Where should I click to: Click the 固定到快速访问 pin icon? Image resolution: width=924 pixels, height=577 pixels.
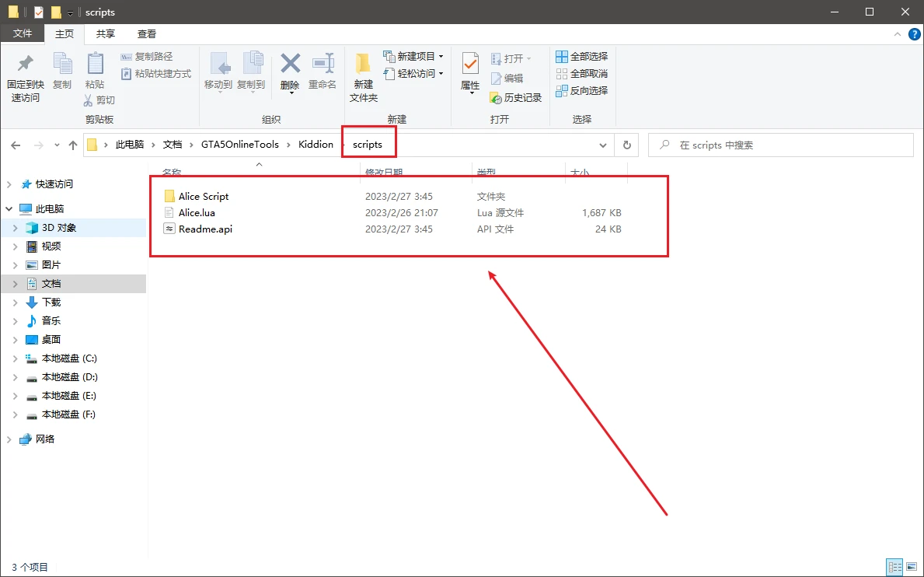click(x=25, y=64)
